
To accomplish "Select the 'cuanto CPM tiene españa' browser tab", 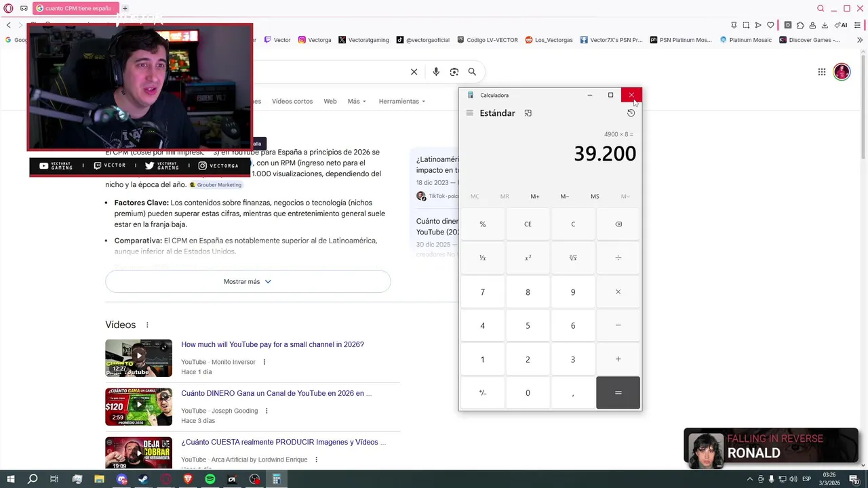I will [x=75, y=8].
